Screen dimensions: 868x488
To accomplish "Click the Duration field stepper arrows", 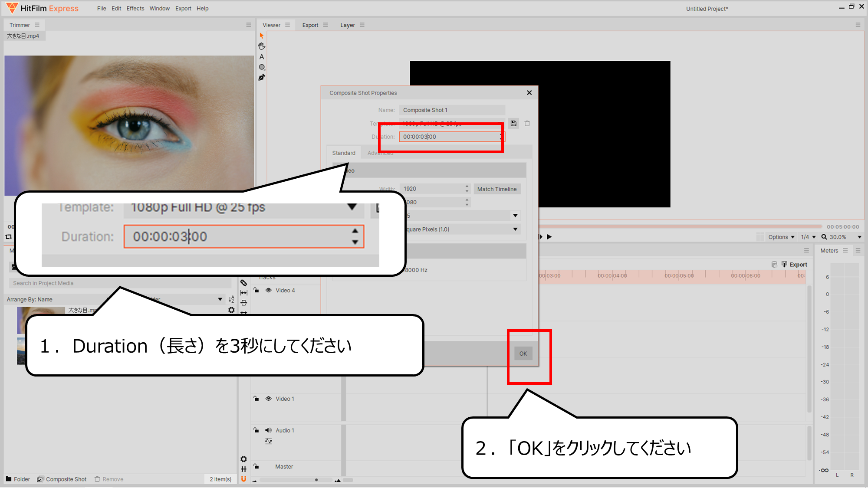I will click(x=501, y=137).
